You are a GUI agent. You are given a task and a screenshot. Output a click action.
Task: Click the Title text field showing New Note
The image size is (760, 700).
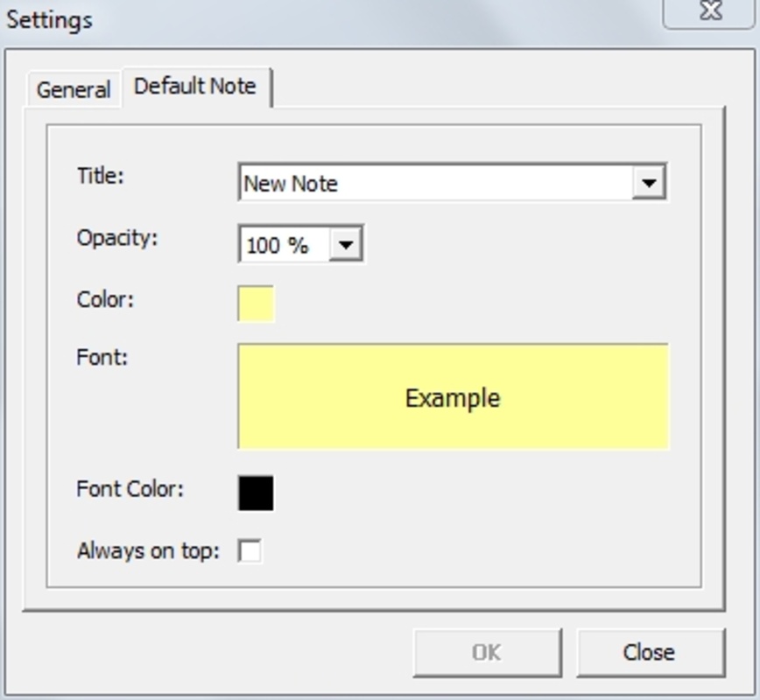pyautogui.click(x=435, y=183)
